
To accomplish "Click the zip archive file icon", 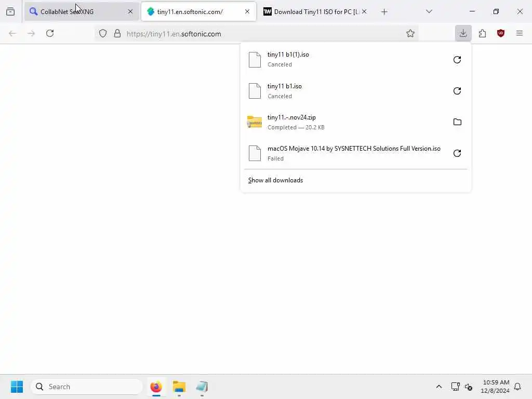I will (255, 122).
